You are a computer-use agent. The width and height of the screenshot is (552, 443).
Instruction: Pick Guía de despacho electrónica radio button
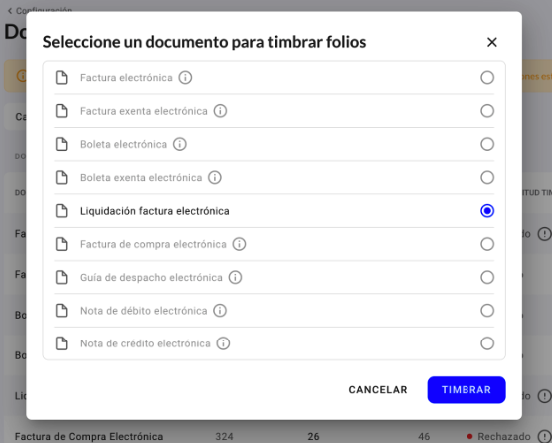[487, 277]
